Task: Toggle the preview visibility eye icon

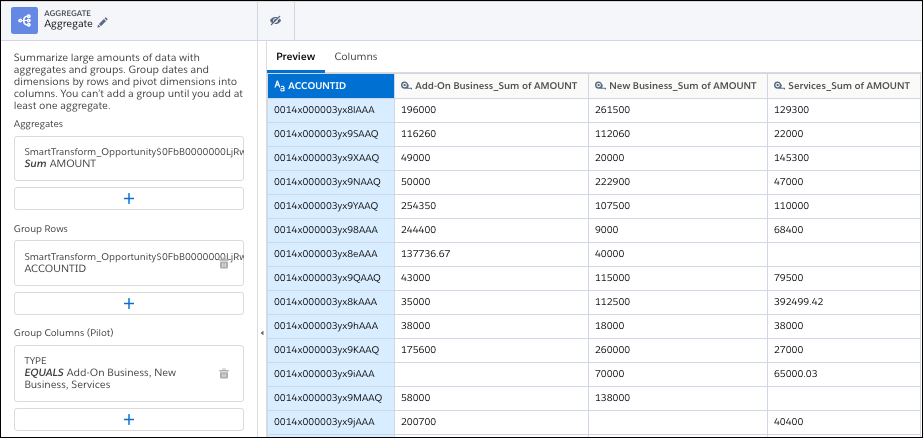Action: 275,21
